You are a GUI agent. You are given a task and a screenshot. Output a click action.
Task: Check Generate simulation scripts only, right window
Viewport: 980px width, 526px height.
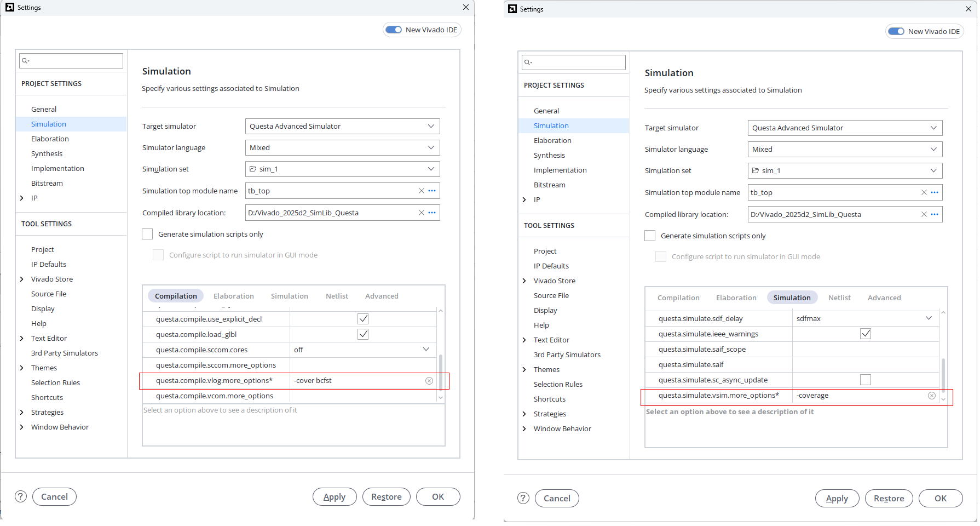tap(650, 236)
